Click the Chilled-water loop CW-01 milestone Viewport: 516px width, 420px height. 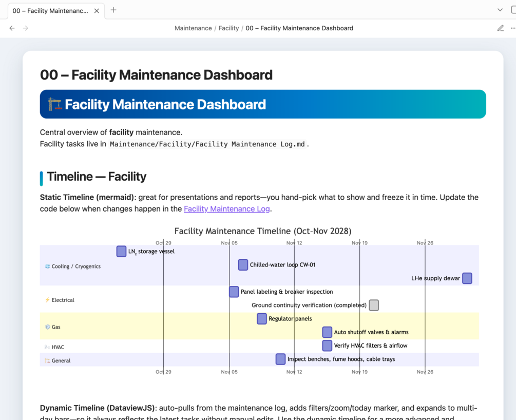[x=243, y=265]
